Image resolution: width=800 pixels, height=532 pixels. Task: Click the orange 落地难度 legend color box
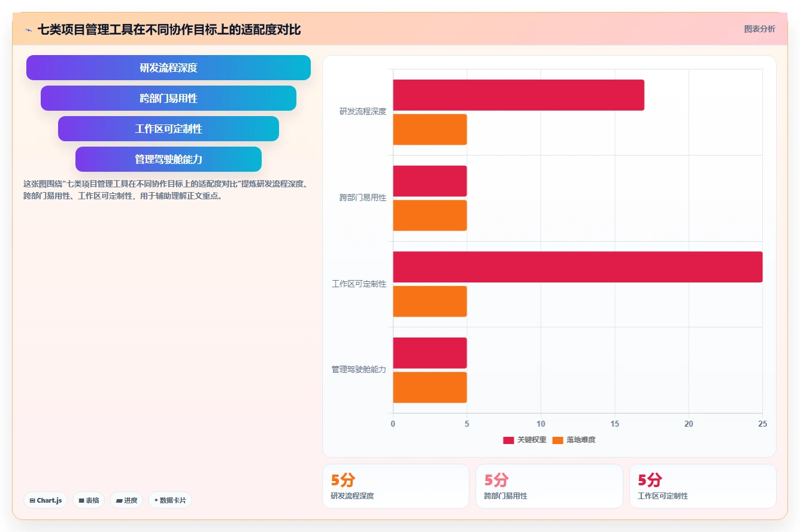pos(557,440)
